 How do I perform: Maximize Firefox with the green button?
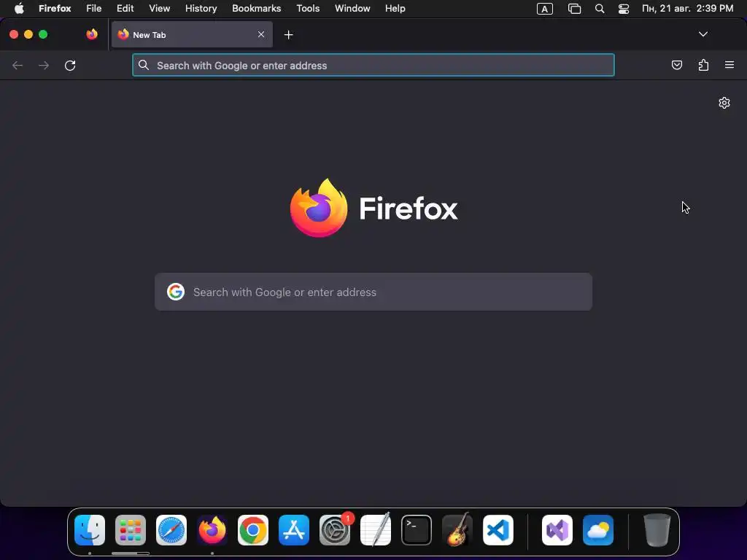(x=43, y=34)
